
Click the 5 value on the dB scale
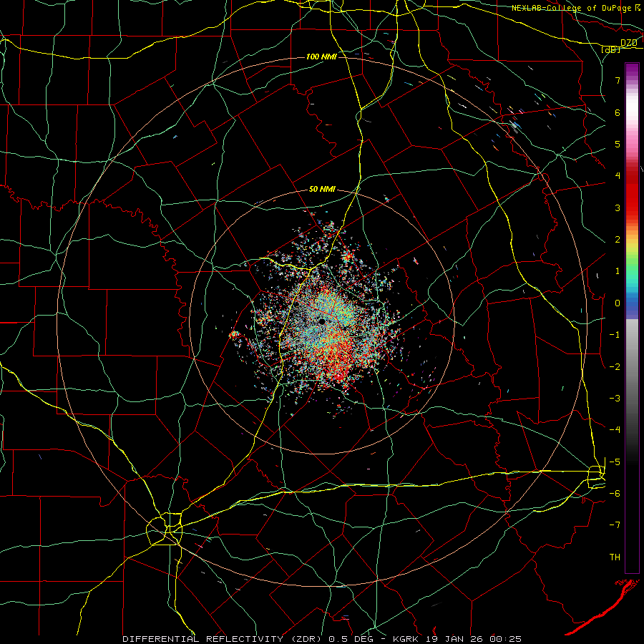(x=618, y=144)
